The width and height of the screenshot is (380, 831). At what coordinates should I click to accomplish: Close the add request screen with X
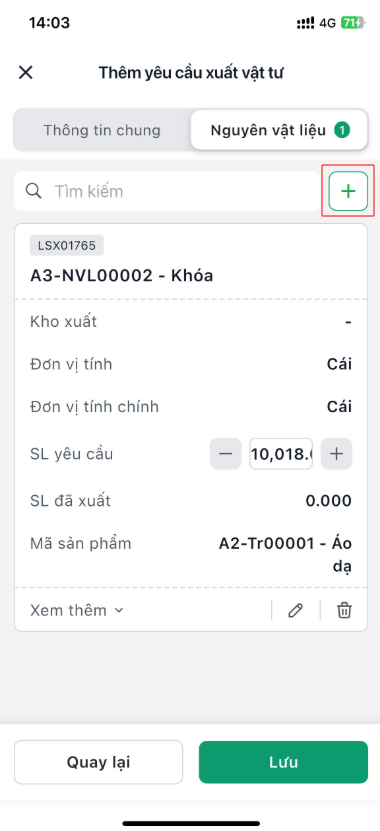pyautogui.click(x=25, y=73)
